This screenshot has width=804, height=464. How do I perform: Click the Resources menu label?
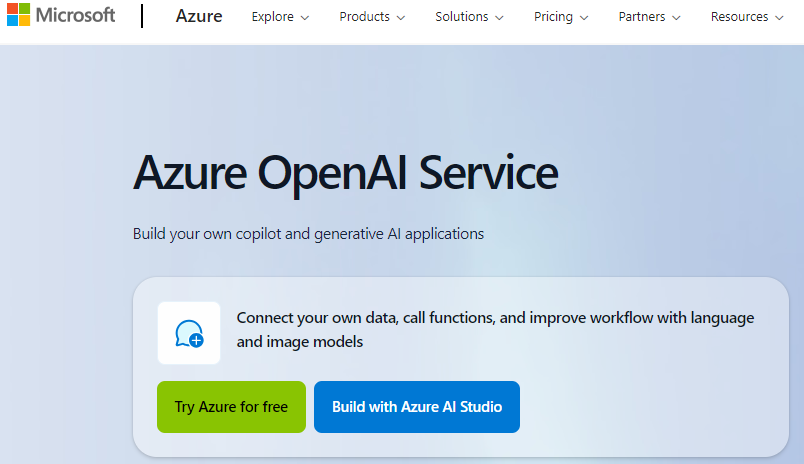(739, 17)
